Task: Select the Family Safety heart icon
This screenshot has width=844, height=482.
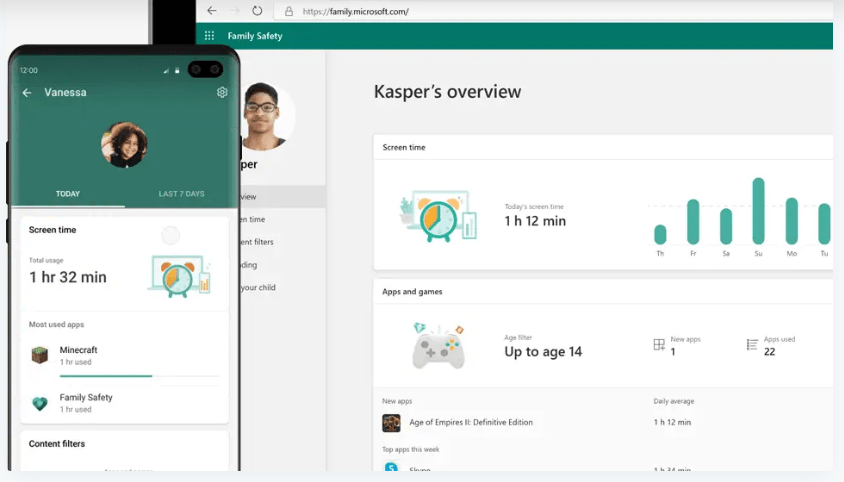Action: pyautogui.click(x=40, y=403)
